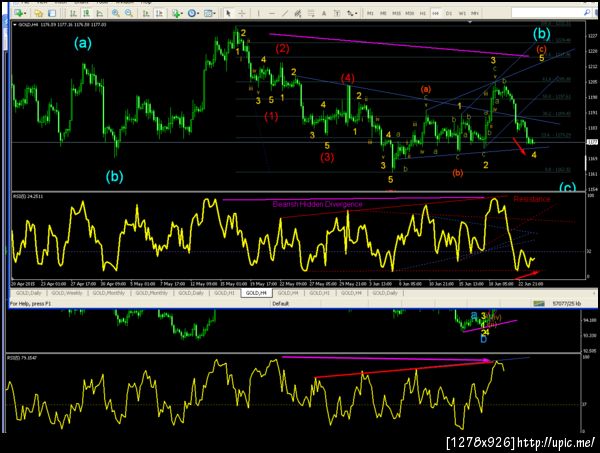
Task: Switch timeframe to W1
Action: coord(462,13)
